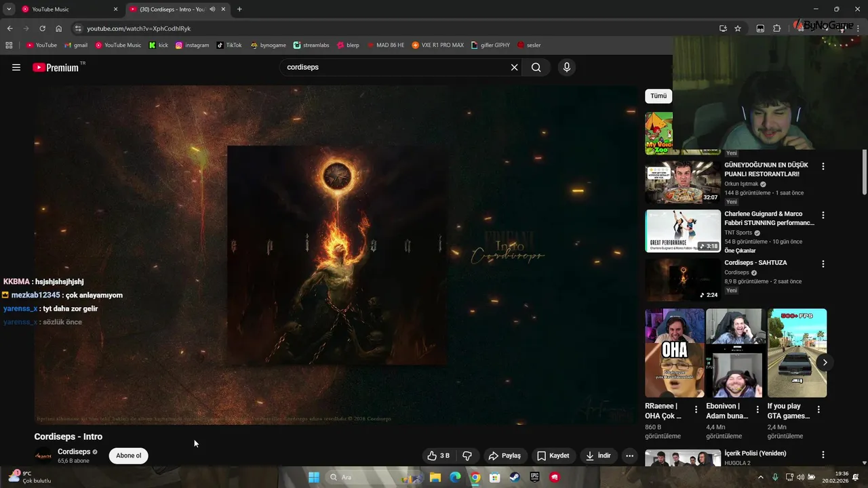Viewport: 868px width, 488px height.
Task: Open Steam from the taskbar
Action: (515, 477)
